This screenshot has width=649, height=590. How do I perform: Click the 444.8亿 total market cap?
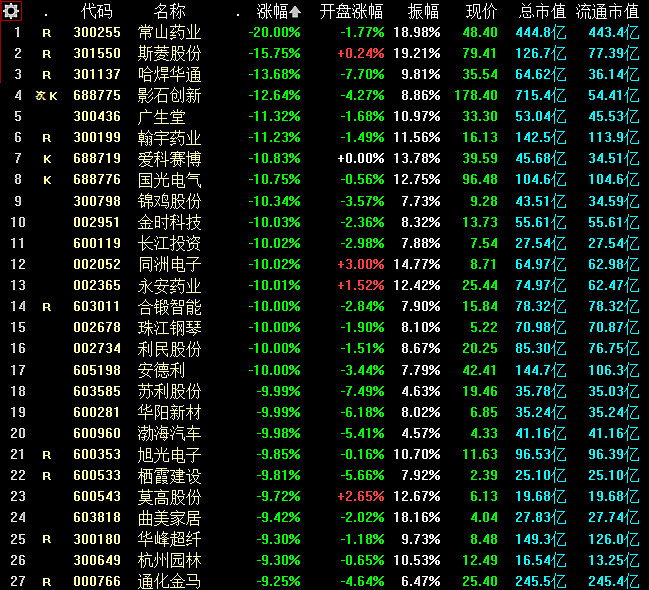pyautogui.click(x=541, y=32)
